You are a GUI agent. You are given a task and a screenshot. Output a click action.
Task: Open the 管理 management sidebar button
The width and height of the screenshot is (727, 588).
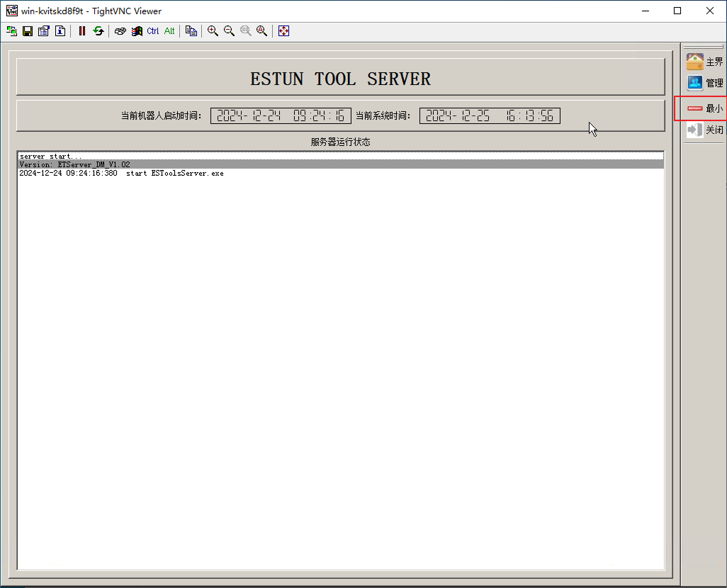(x=705, y=83)
